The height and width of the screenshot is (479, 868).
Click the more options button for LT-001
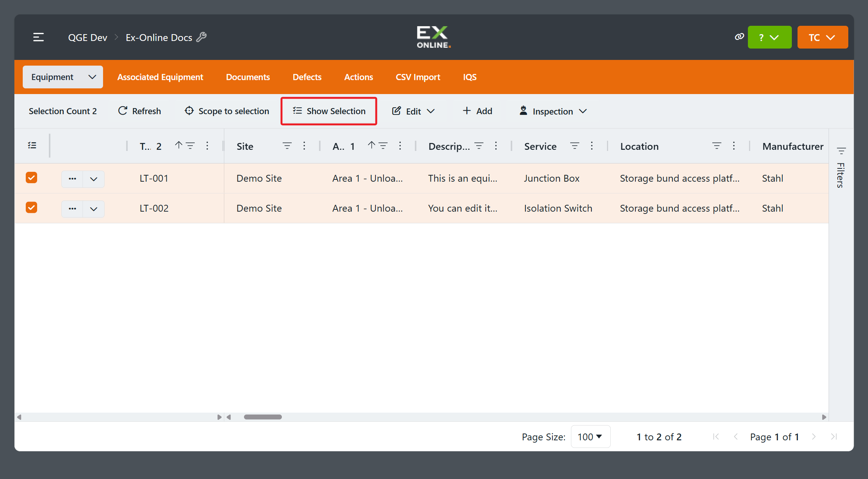pyautogui.click(x=72, y=179)
